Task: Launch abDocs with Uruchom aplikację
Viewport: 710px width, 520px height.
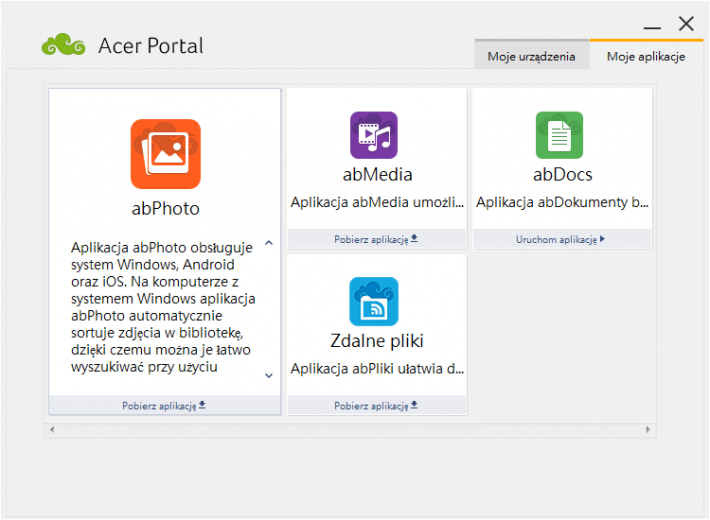Action: (x=561, y=239)
